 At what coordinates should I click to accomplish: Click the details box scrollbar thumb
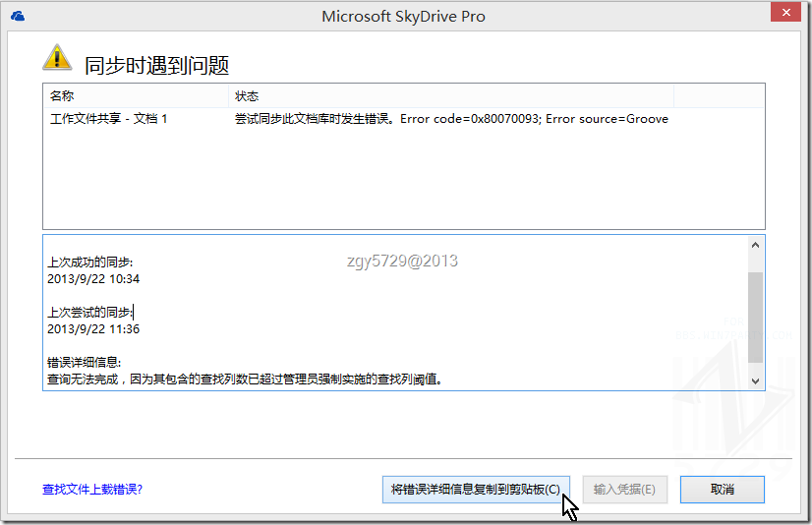pyautogui.click(x=755, y=317)
